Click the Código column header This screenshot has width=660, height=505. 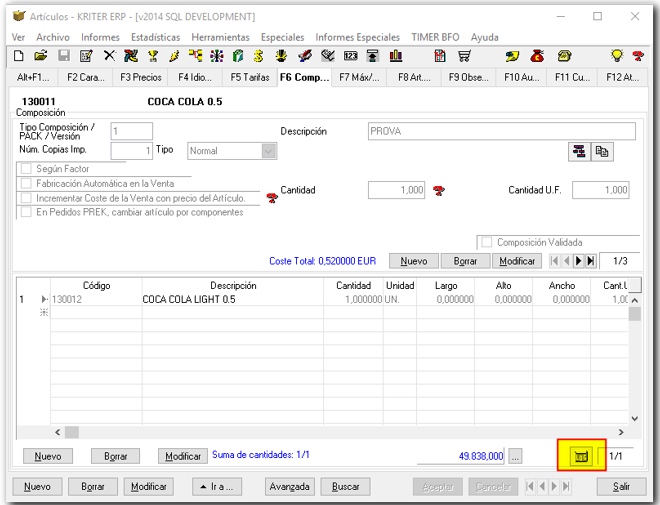click(x=96, y=286)
